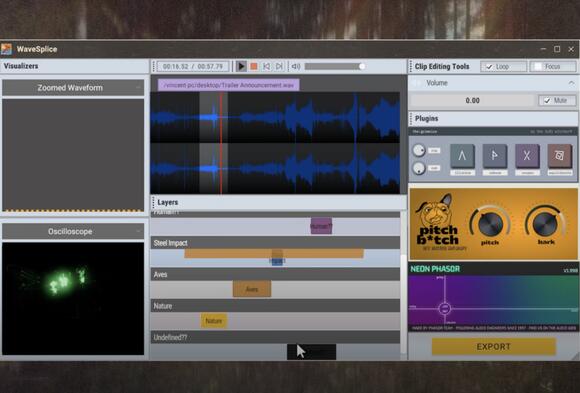Image resolution: width=580 pixels, height=393 pixels.
Task: Maximize the WaveSplice window
Action: pos(557,49)
